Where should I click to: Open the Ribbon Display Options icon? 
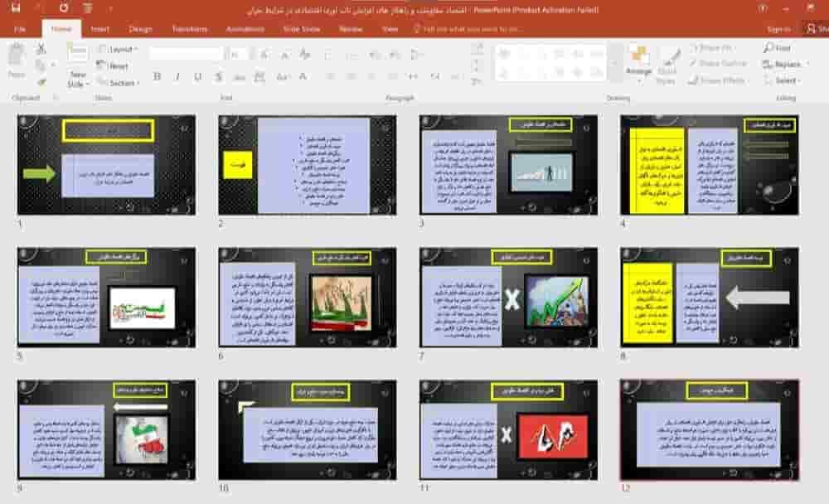click(x=763, y=8)
